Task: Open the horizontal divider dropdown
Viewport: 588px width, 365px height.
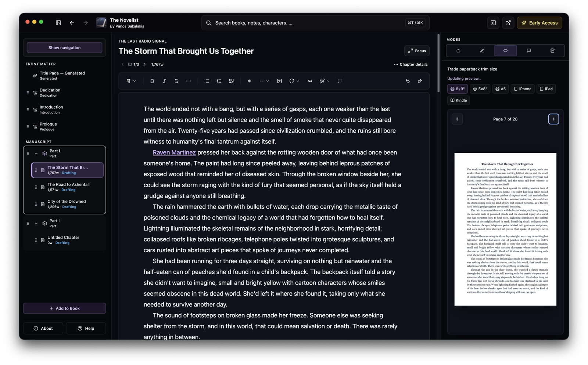Action: [x=264, y=81]
